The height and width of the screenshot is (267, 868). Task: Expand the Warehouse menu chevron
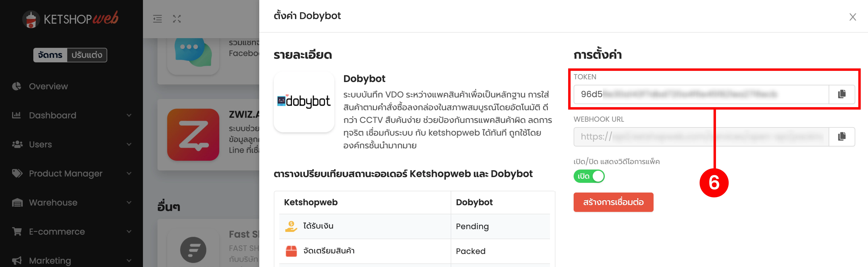pyautogui.click(x=129, y=202)
